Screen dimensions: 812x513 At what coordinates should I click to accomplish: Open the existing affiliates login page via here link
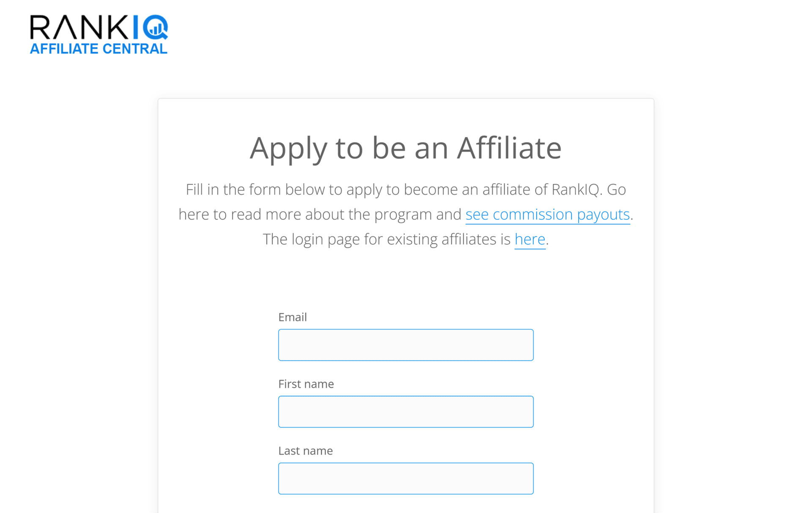529,239
